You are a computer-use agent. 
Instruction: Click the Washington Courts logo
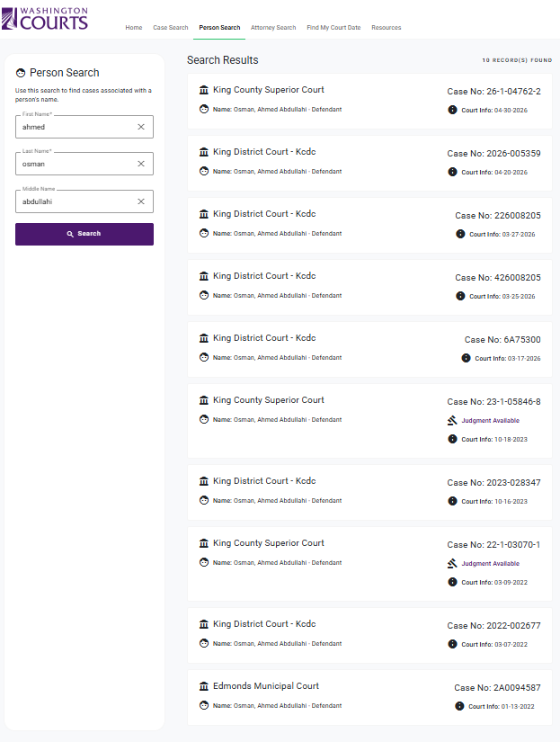45,19
